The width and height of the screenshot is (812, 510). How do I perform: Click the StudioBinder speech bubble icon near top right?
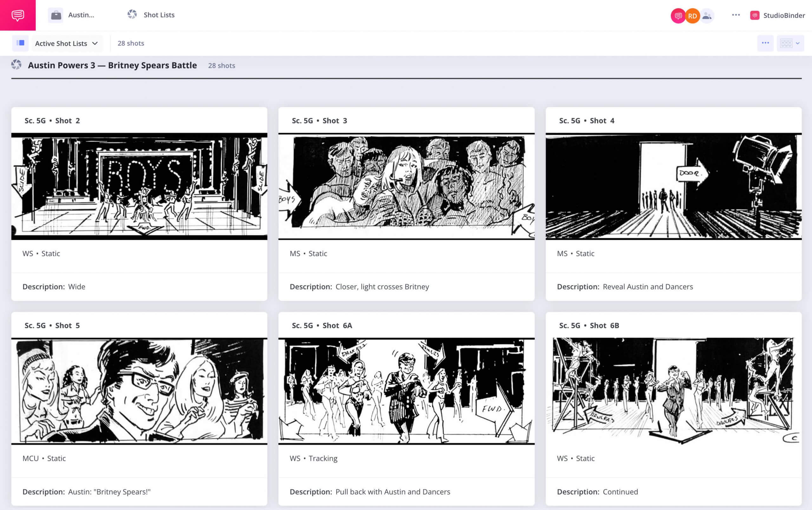coord(678,16)
